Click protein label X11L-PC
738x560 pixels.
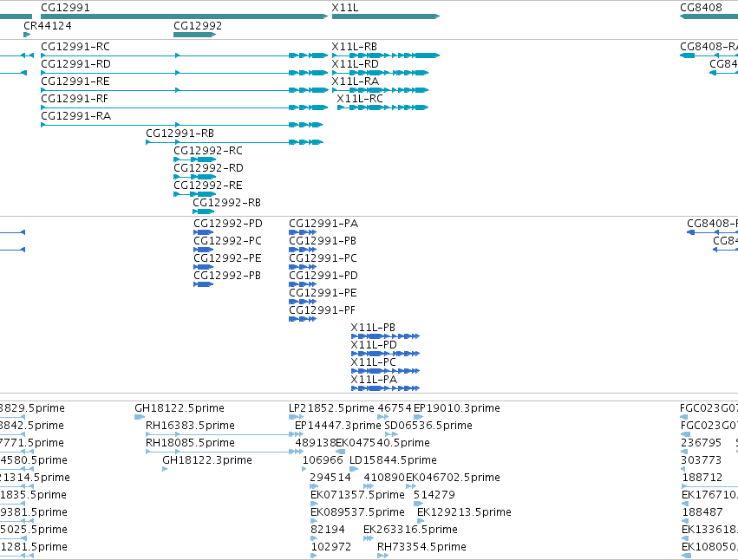coord(374,362)
